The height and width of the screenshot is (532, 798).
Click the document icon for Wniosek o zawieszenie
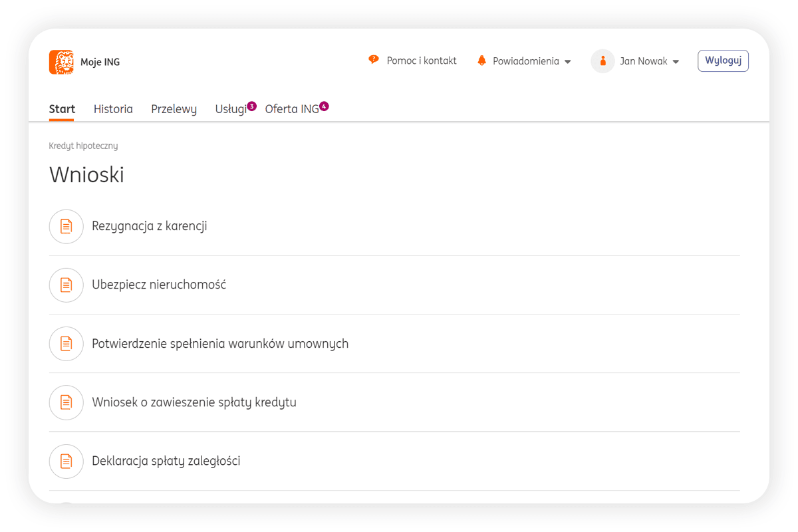(66, 402)
